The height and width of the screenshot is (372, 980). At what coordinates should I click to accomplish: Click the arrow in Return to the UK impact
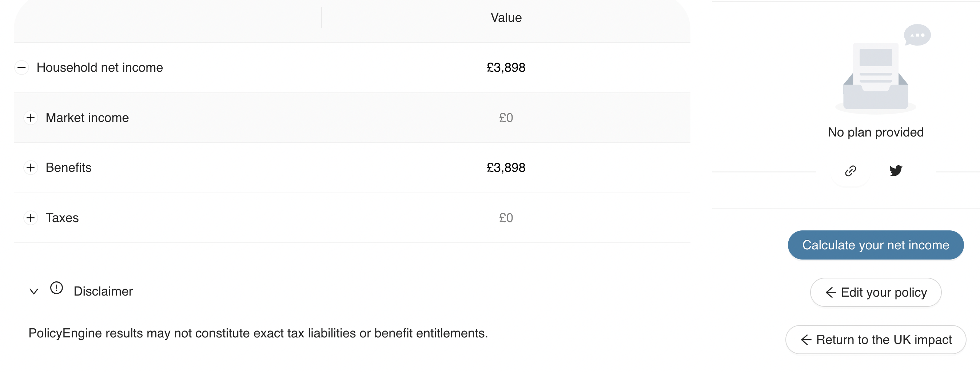tap(806, 339)
